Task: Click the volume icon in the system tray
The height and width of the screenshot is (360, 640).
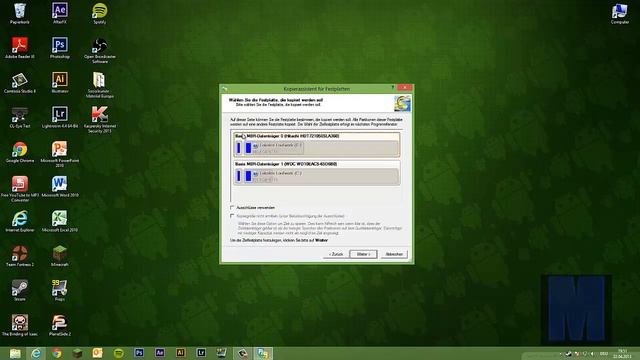Action: (592, 353)
